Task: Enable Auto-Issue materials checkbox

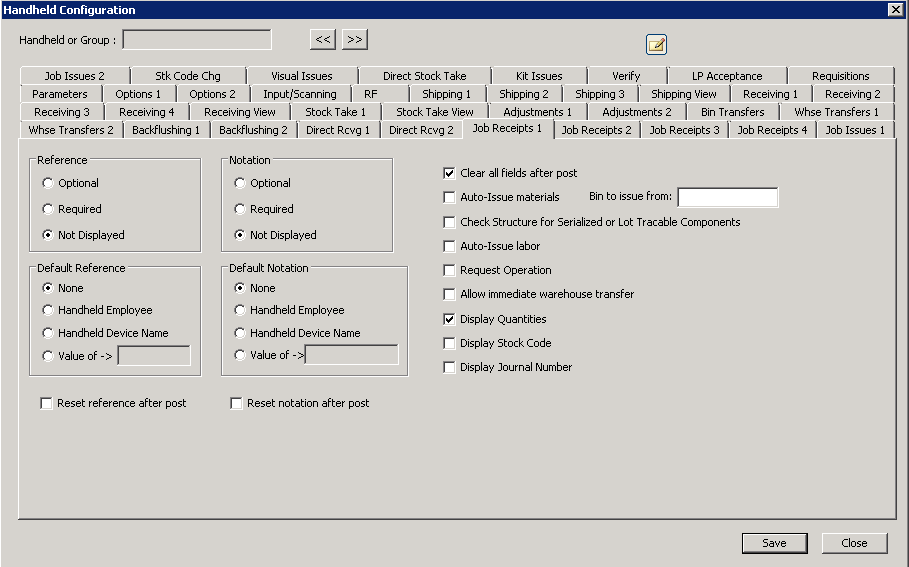Action: tap(449, 198)
